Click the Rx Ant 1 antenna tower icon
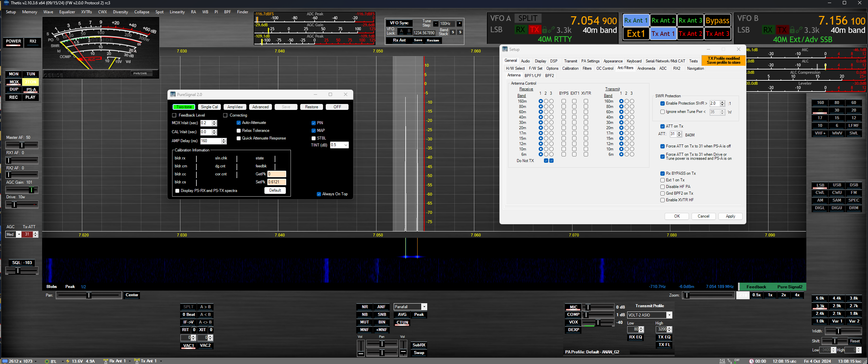The height and width of the screenshot is (364, 868). tap(105, 361)
